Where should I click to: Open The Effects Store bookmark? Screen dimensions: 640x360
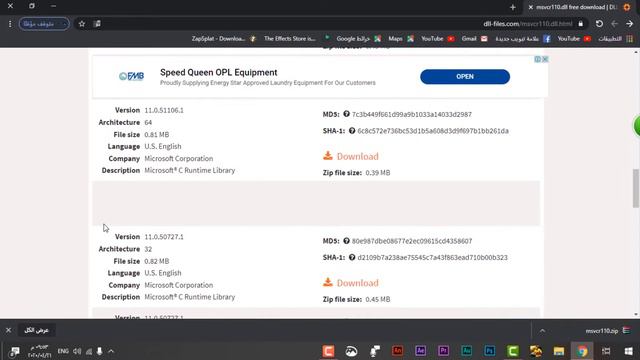coord(297,39)
